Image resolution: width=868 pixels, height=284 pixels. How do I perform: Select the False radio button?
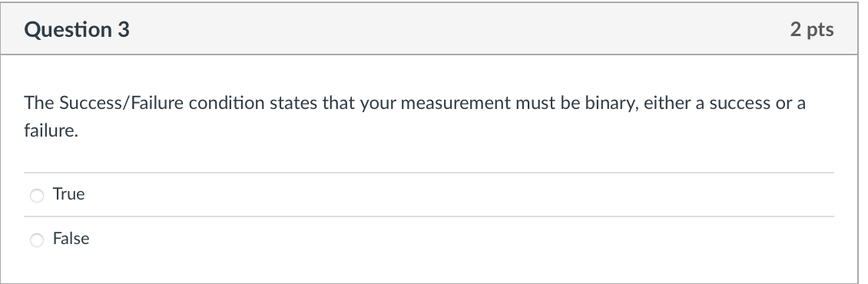pos(37,239)
